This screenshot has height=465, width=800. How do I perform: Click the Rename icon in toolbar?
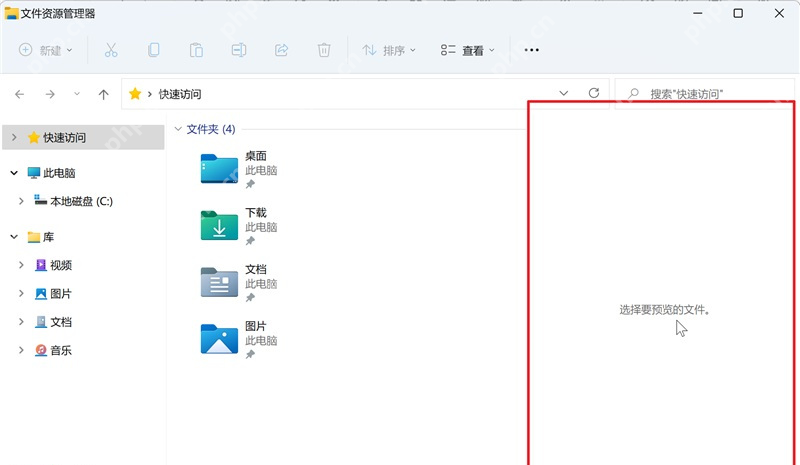coord(239,50)
